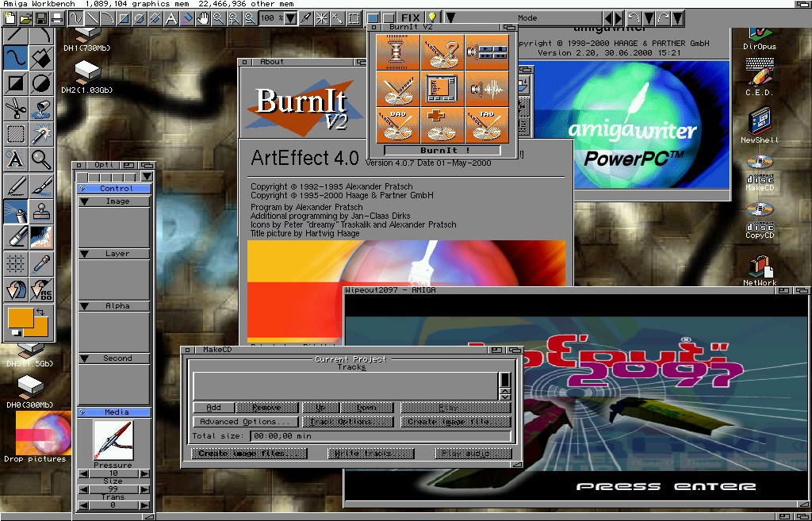This screenshot has width=812, height=521.
Task: Collapse the Image section in Options
Action: click(x=84, y=201)
